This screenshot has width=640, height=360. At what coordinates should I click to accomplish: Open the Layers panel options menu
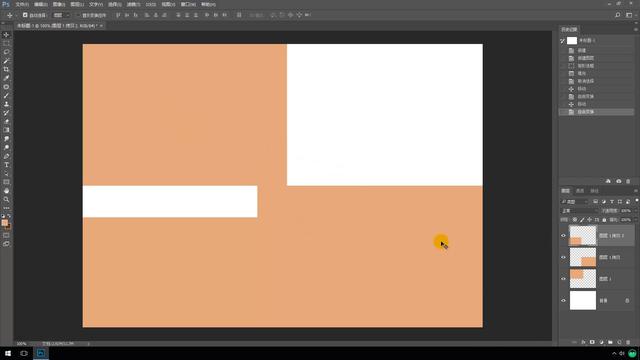tap(636, 191)
